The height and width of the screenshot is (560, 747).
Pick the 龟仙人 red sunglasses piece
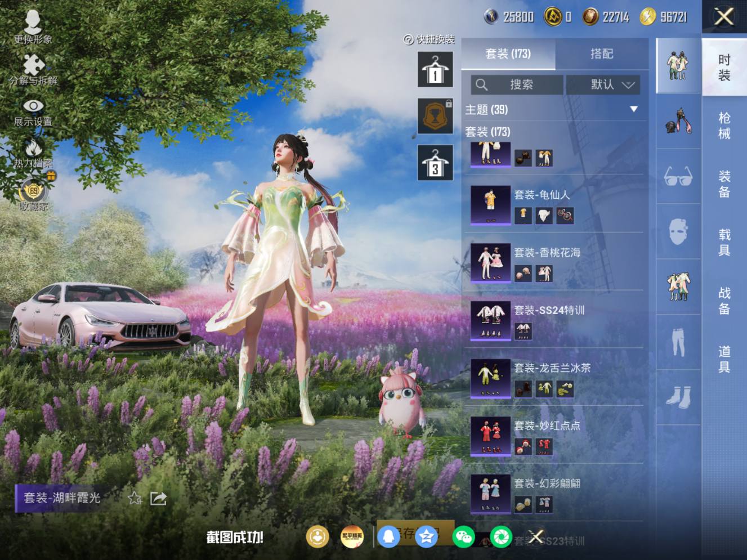[x=565, y=216]
